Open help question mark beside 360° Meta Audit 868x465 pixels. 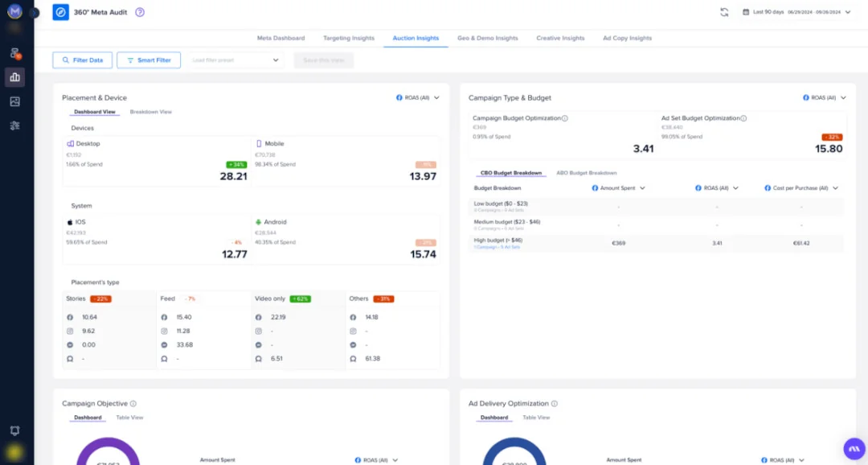point(140,12)
